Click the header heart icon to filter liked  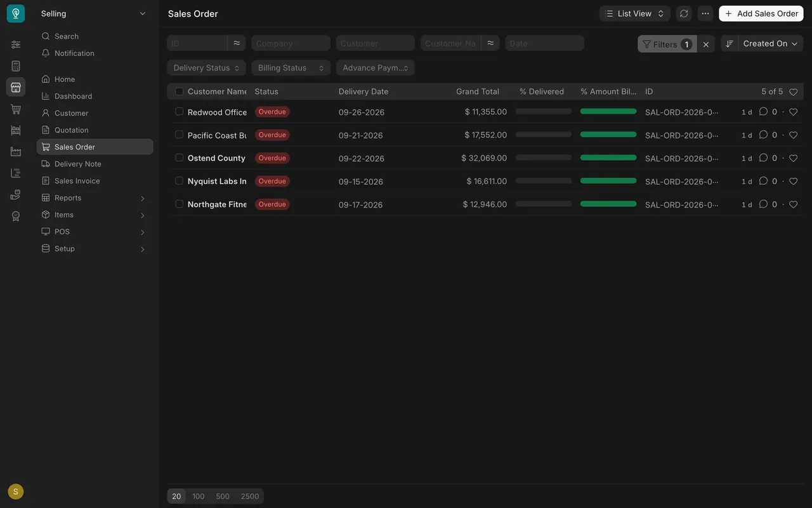coord(793,92)
